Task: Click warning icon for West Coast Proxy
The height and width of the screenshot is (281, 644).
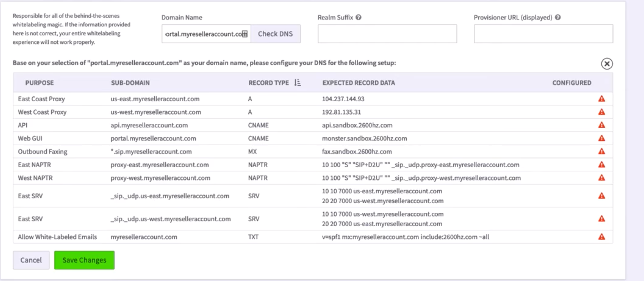Action: [602, 112]
